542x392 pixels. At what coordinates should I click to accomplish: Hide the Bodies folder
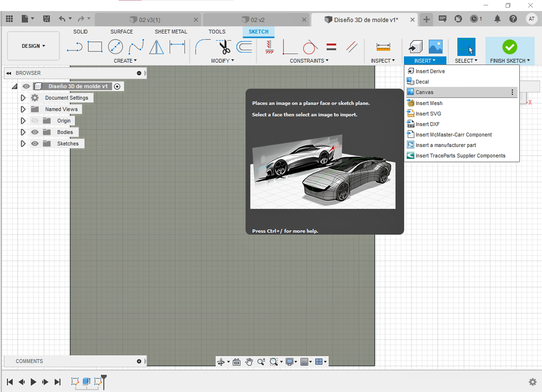(x=35, y=132)
